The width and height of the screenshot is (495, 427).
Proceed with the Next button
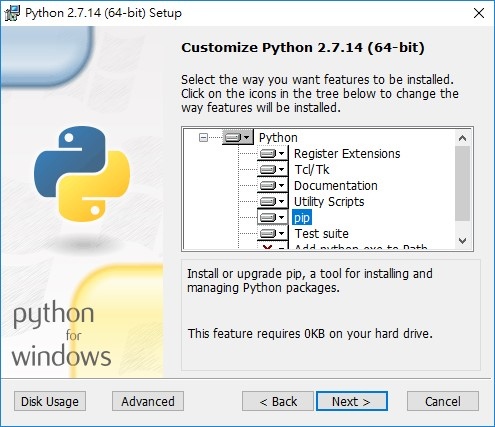click(352, 401)
